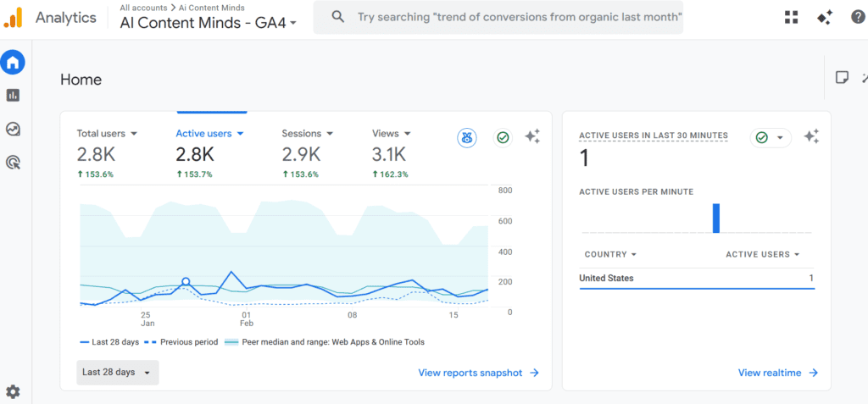Image resolution: width=868 pixels, height=404 pixels.
Task: Click the blue active users per minute bar
Action: point(716,218)
